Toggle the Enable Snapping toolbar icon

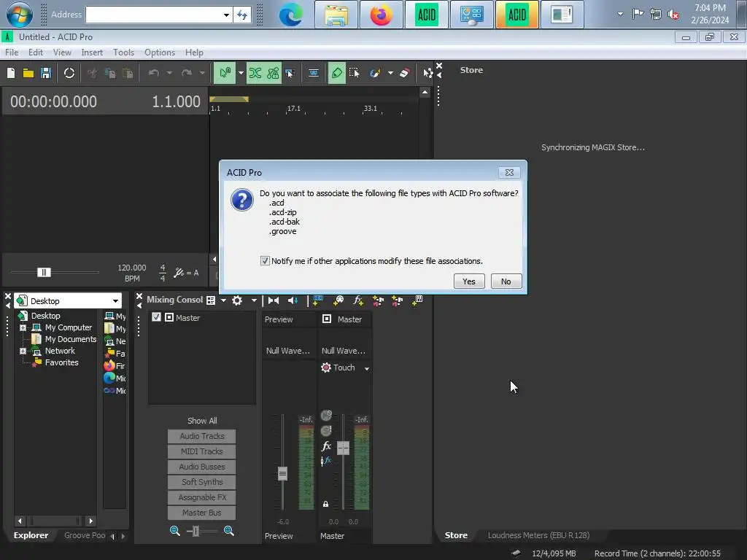225,73
